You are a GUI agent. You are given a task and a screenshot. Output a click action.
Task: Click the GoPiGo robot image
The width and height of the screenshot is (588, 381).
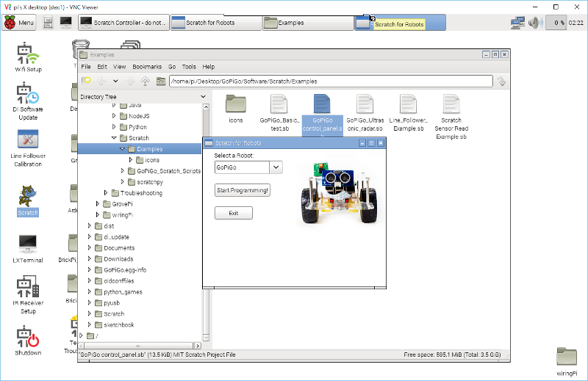coord(339,193)
